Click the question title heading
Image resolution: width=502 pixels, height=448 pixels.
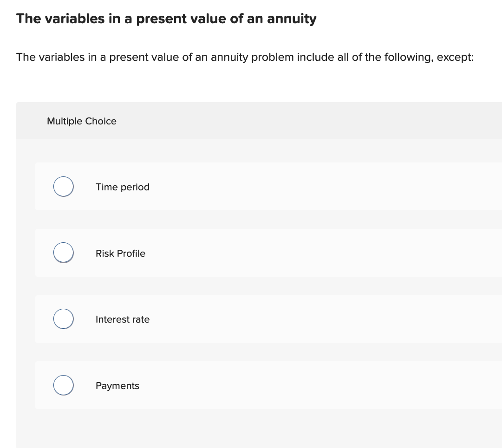pos(166,19)
